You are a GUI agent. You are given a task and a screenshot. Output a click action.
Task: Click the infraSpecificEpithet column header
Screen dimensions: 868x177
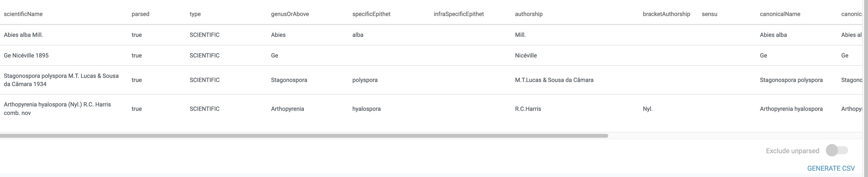click(x=459, y=14)
